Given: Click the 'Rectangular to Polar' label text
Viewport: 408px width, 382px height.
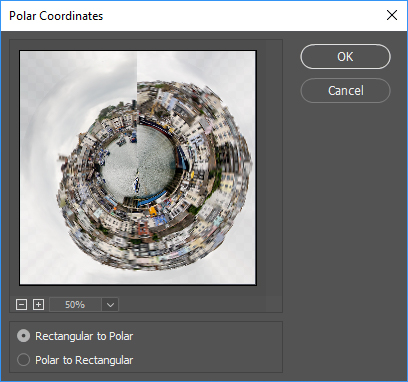Looking at the screenshot, I should point(84,336).
